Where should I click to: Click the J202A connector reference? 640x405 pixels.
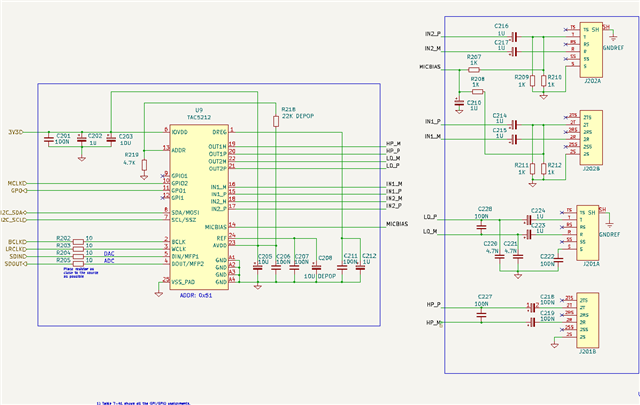592,81
